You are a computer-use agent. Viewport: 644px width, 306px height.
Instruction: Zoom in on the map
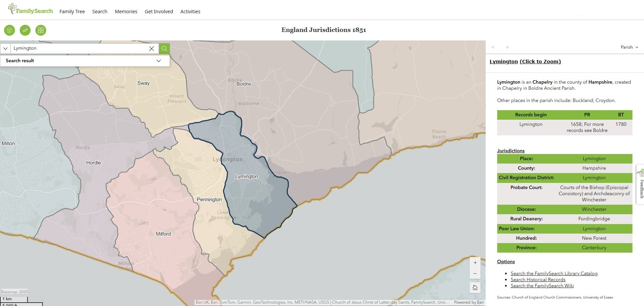(475, 262)
